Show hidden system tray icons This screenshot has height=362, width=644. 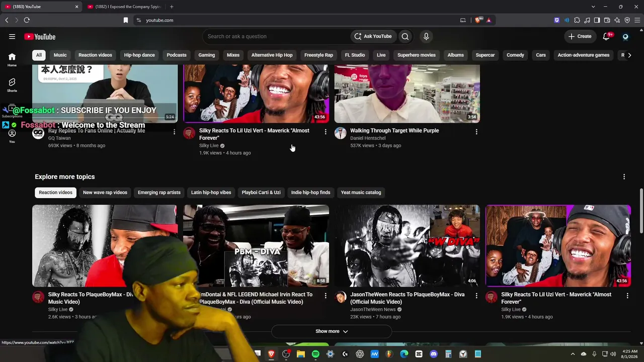[573, 354]
